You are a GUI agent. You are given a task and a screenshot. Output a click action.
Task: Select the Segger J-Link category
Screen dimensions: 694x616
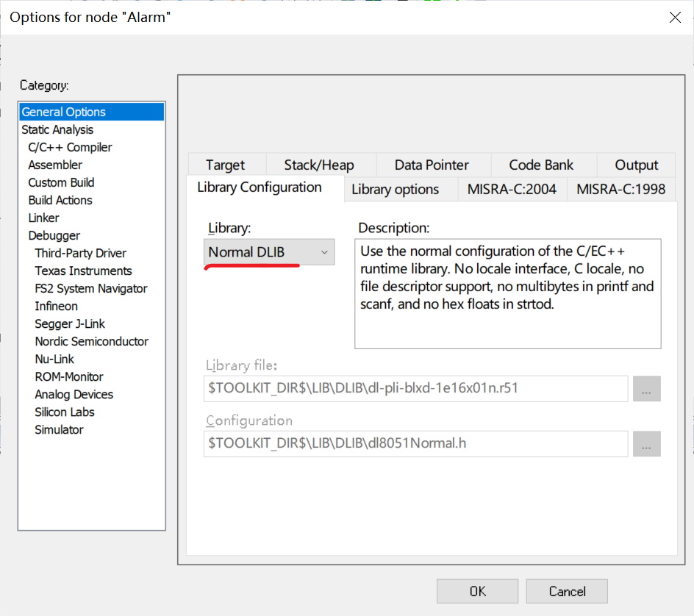coord(70,323)
